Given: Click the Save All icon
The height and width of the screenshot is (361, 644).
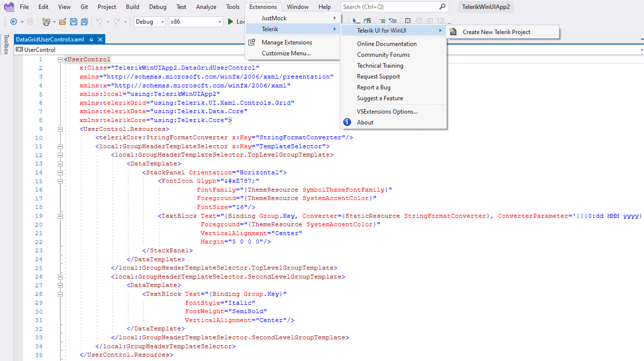Looking at the screenshot, I should pyautogui.click(x=84, y=22).
